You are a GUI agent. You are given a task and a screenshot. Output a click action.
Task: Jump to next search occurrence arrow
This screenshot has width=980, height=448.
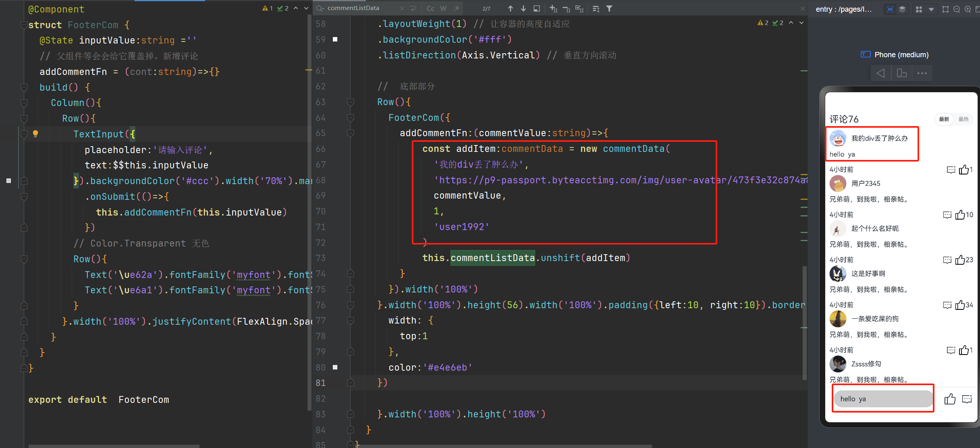click(x=523, y=8)
